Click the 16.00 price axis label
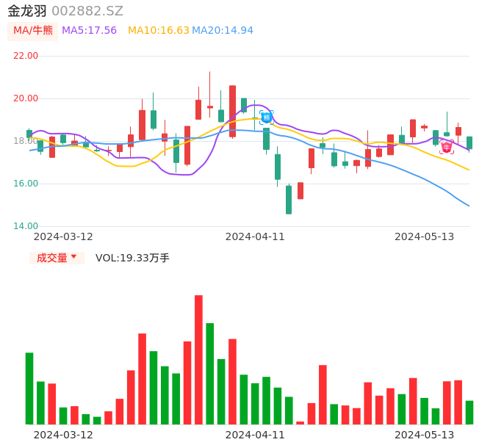Screen dimensions: 504x445 coord(26,184)
